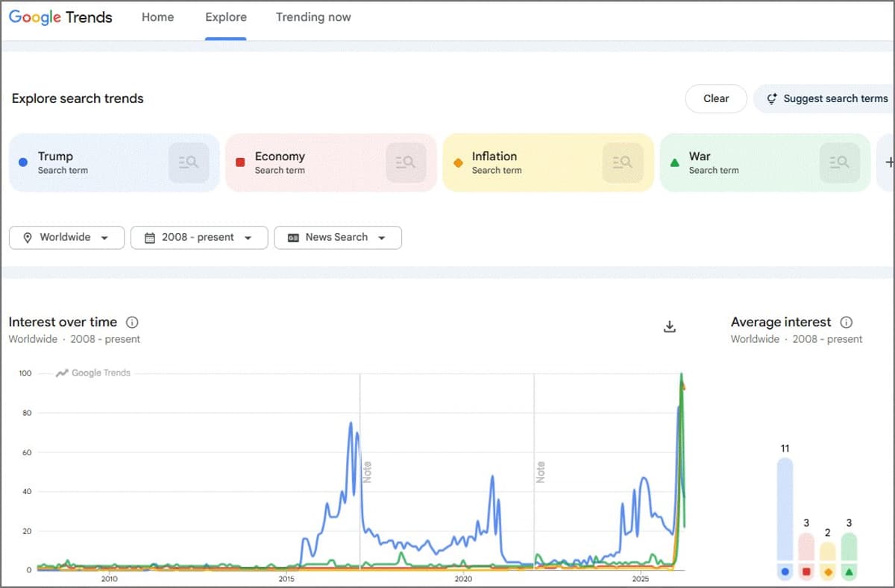
Task: Click the green War legend marker
Action: 850,572
